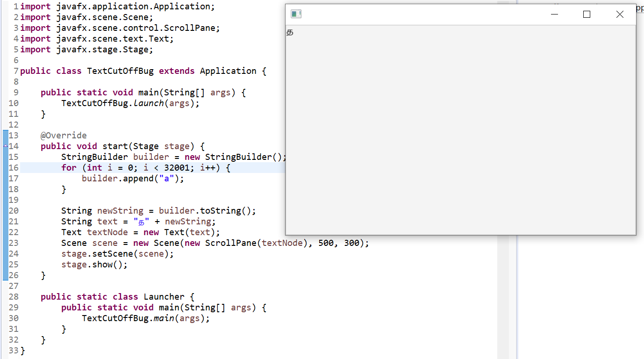This screenshot has height=359, width=644.
Task: Maximize the JavaFX application window
Action: tap(587, 14)
